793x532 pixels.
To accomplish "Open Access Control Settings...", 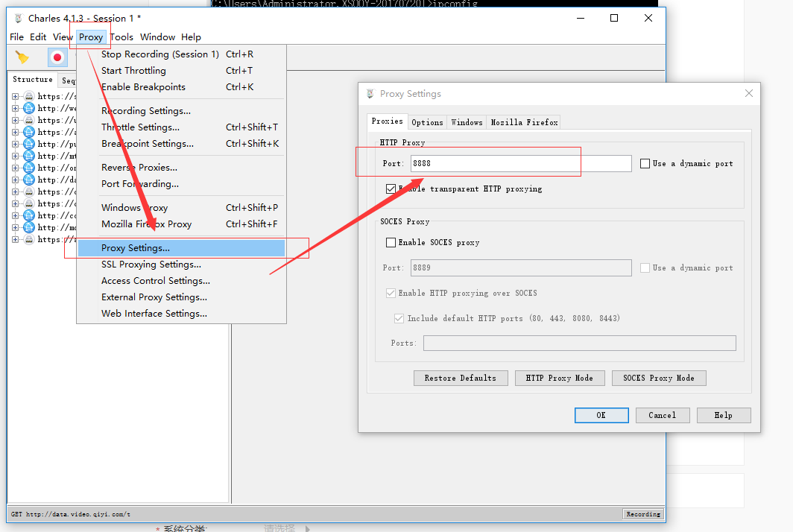I will tap(182, 281).
